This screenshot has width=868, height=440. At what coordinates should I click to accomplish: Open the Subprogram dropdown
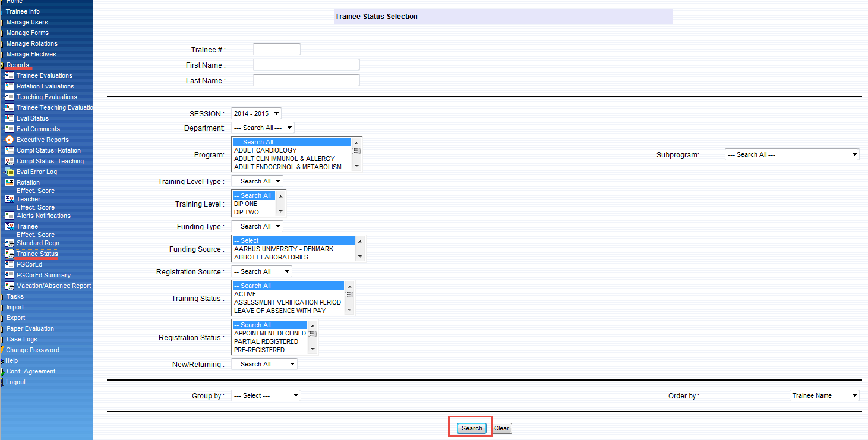[791, 154]
